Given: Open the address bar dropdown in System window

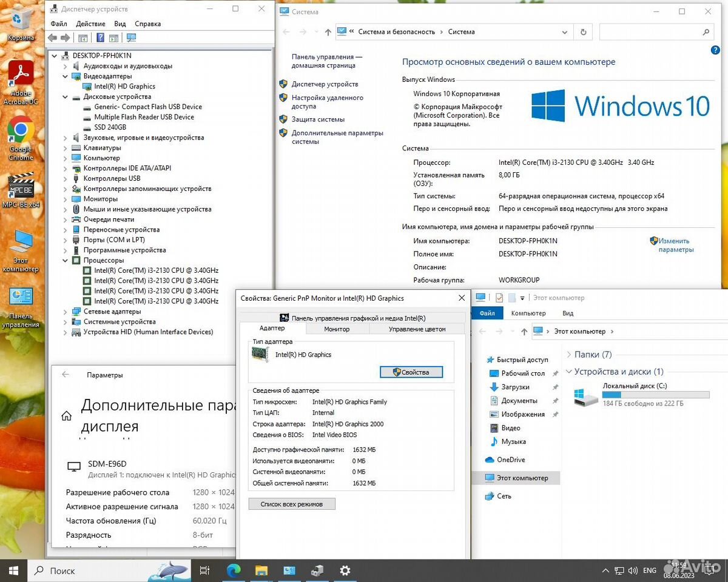Looking at the screenshot, I should (x=564, y=32).
